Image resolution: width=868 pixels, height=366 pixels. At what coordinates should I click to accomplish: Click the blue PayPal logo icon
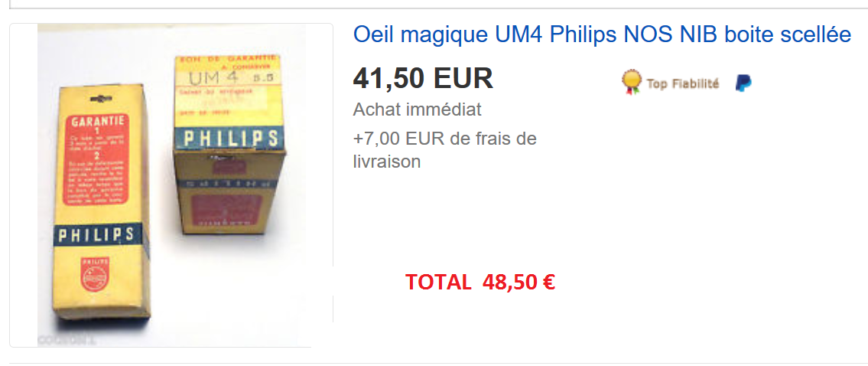click(743, 83)
